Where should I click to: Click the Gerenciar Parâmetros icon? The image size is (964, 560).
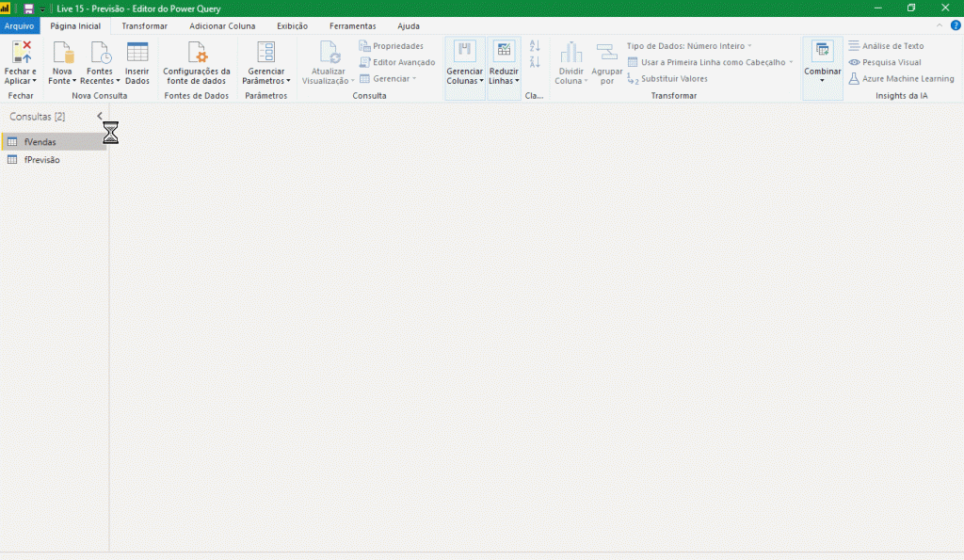265,52
